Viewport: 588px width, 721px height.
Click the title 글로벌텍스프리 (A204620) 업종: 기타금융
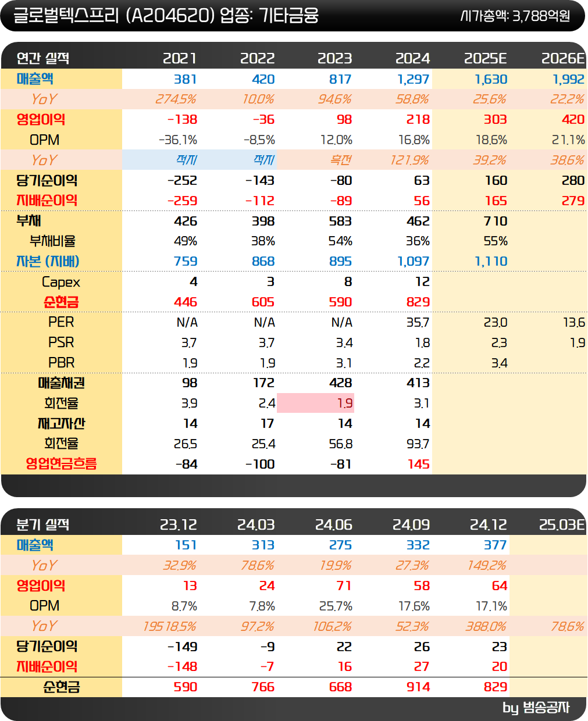point(166,15)
